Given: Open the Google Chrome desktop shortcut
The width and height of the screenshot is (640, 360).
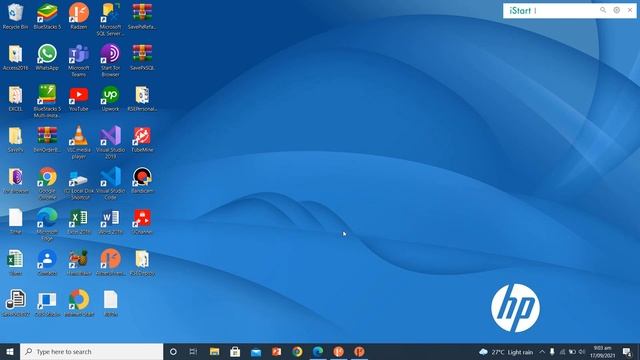Looking at the screenshot, I should point(47,183).
